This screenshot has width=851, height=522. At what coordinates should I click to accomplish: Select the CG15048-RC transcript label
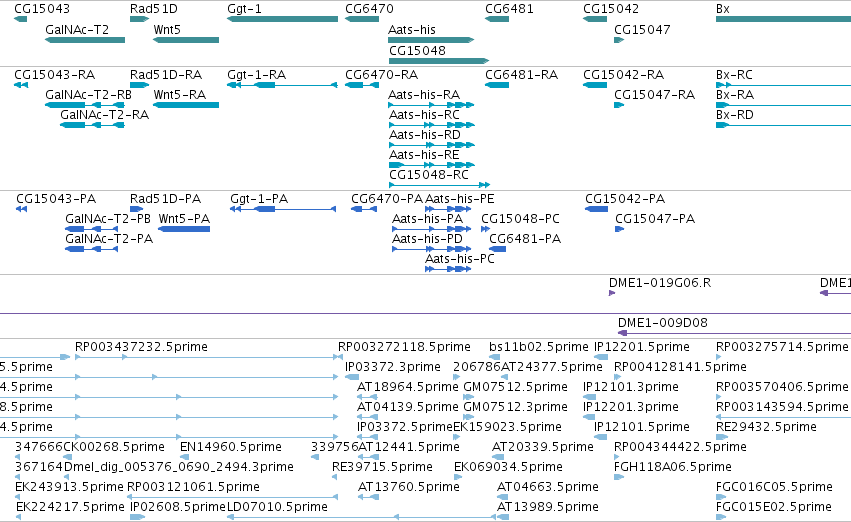pyautogui.click(x=429, y=175)
